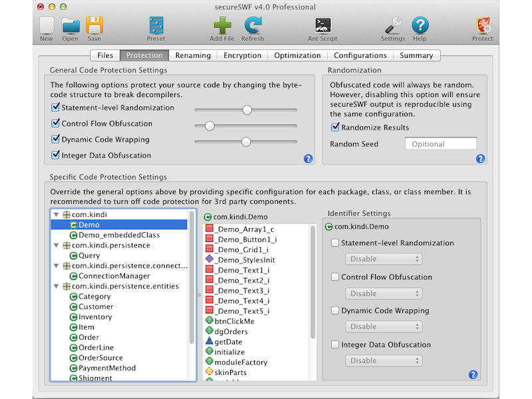Open the Summary tab
532x399 pixels.
(416, 56)
